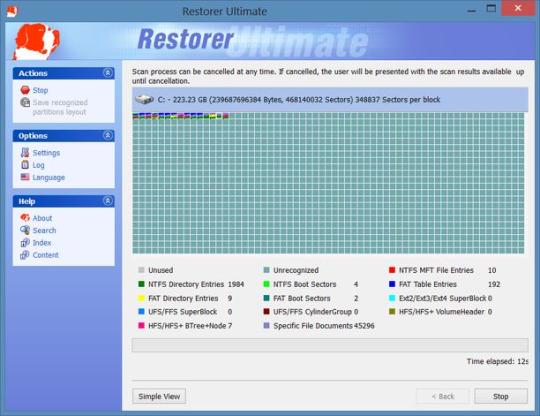The image size is (540, 416).
Task: Collapse the Options panel
Action: pos(107,135)
